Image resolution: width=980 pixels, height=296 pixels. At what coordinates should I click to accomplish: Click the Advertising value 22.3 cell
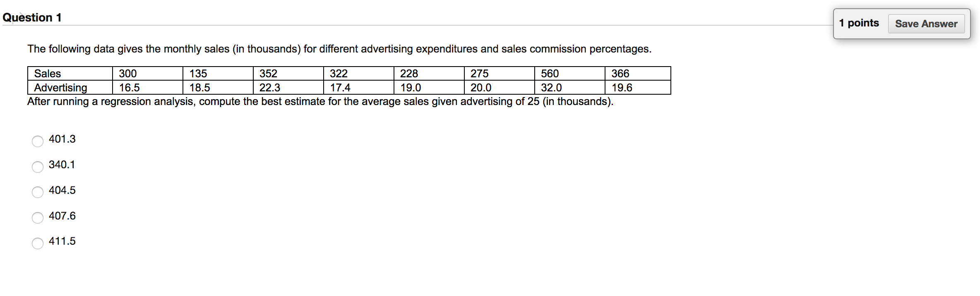click(x=288, y=88)
